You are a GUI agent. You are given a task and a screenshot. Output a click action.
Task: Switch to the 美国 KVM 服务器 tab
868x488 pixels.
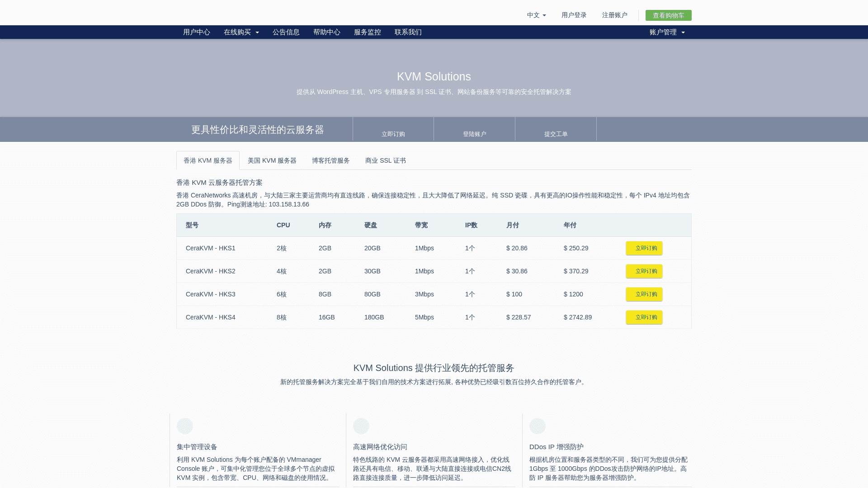(272, 160)
